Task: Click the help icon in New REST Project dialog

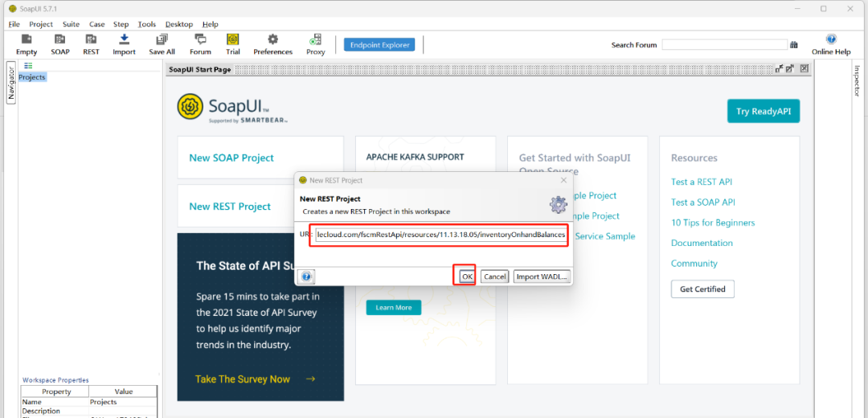Action: pos(307,277)
